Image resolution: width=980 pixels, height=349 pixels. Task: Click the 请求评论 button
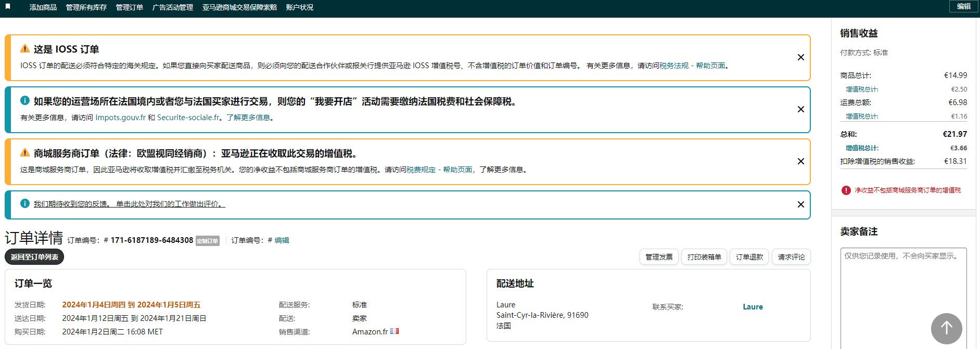click(791, 257)
